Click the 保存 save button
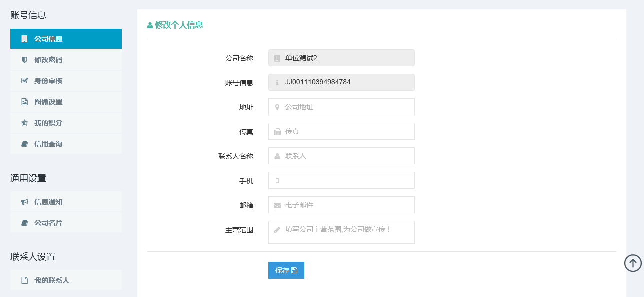The image size is (644, 297). coord(286,270)
